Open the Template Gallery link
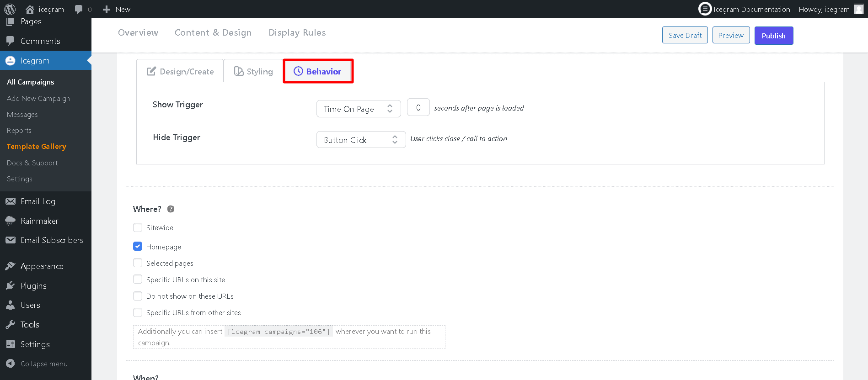This screenshot has width=868, height=380. pyautogui.click(x=37, y=146)
